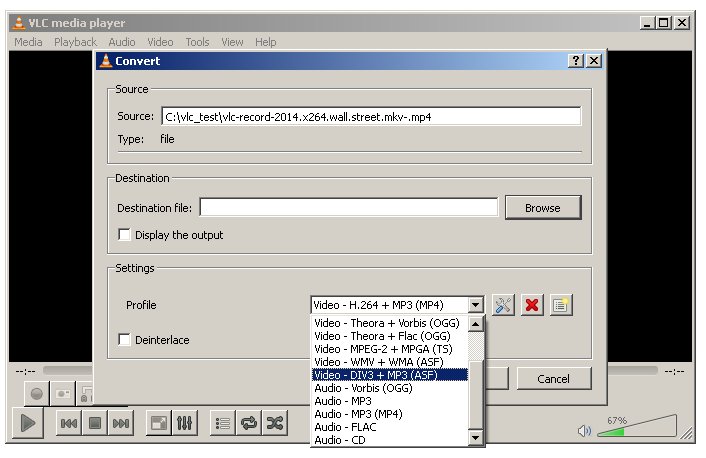Open the Tools menu

coord(197,42)
